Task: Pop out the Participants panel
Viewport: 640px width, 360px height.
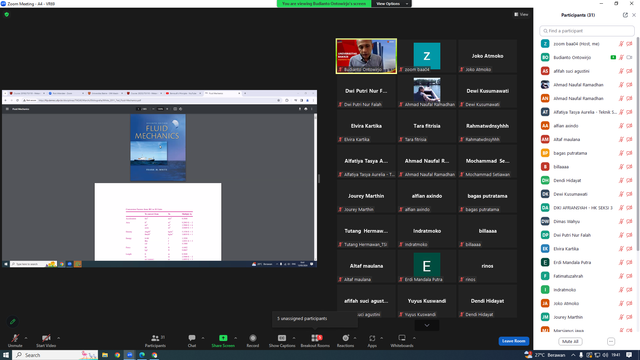Action: (x=625, y=15)
